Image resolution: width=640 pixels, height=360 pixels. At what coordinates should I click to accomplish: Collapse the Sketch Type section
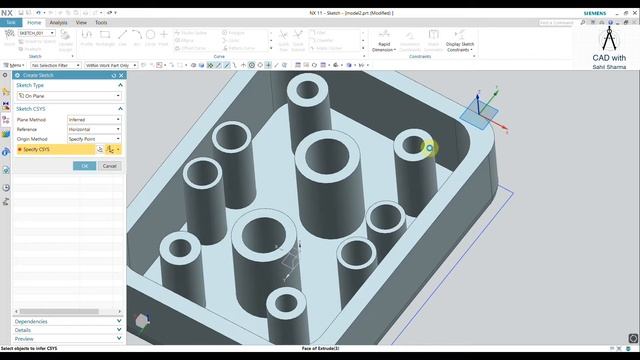(x=120, y=85)
